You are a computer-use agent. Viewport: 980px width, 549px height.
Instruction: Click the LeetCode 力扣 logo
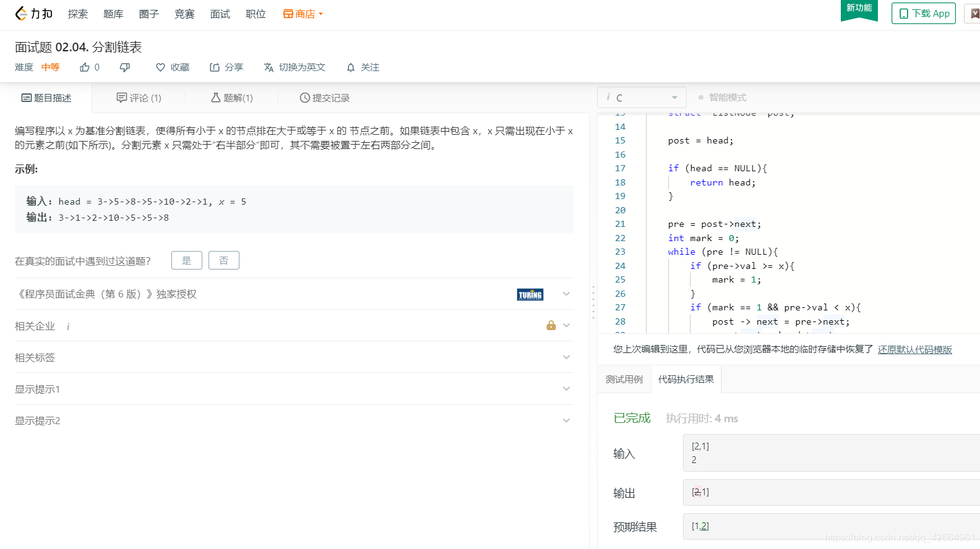tap(33, 14)
